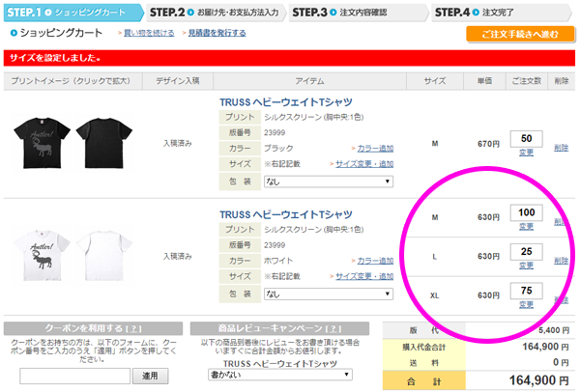
Task: Click the プリントイメージ column header
Action: 71,81
